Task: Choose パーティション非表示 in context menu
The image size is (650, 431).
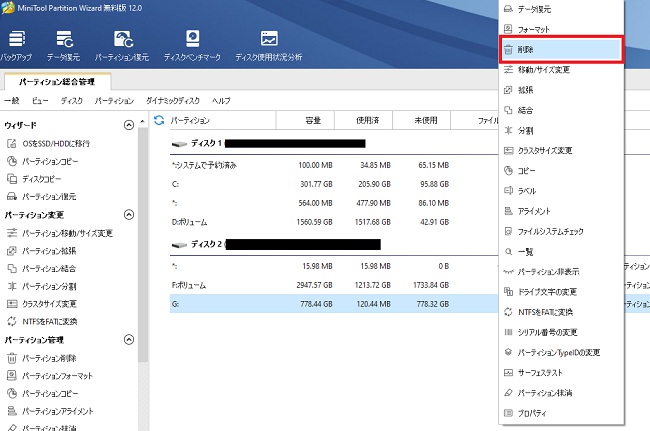Action: [x=562, y=272]
